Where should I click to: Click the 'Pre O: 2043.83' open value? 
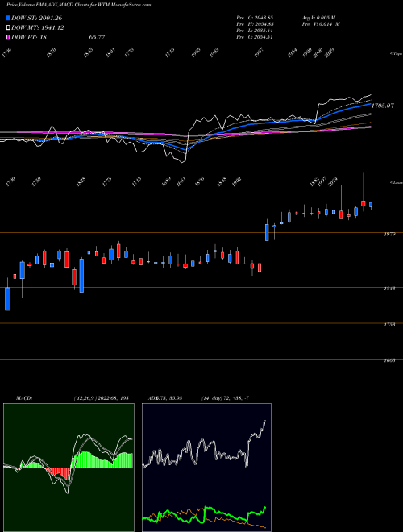[255, 18]
